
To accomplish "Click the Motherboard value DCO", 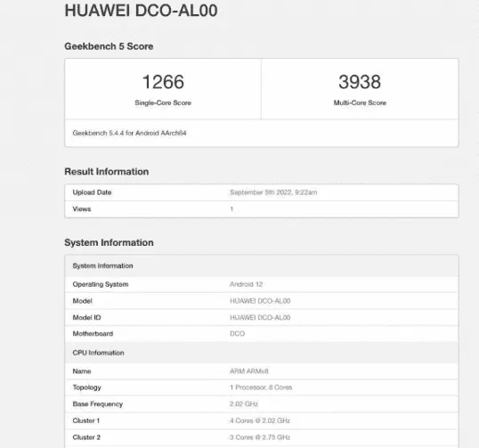I will 238,334.
